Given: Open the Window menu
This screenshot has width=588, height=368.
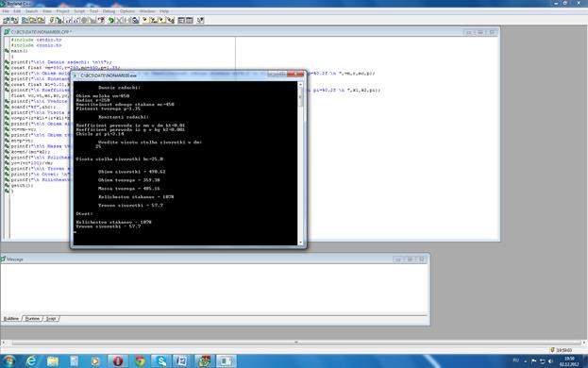Looking at the screenshot, I should [x=147, y=11].
